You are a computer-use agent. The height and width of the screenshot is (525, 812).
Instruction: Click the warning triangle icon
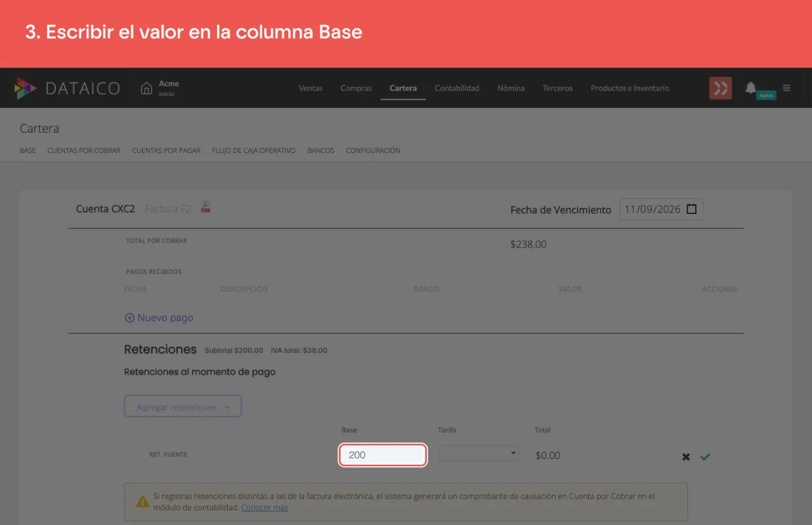click(x=143, y=502)
